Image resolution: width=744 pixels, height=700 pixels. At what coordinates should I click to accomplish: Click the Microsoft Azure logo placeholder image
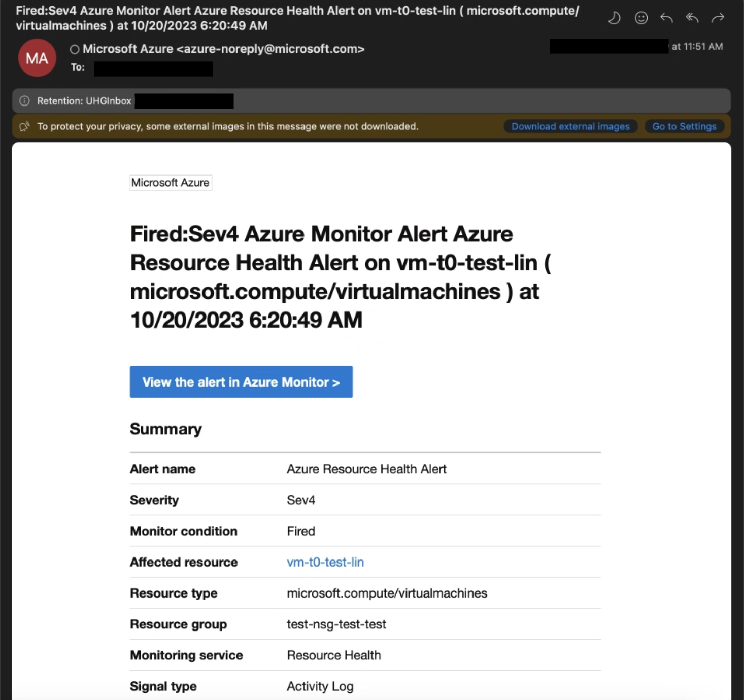click(x=171, y=183)
